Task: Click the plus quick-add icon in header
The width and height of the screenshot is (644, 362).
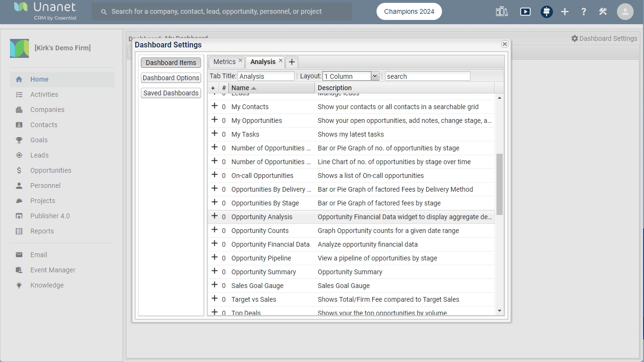Action: click(564, 11)
